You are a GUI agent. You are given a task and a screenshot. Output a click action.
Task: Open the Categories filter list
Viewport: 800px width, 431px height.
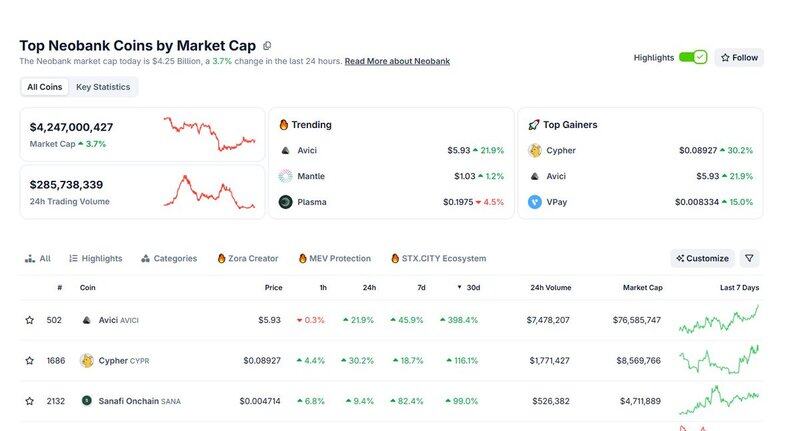coord(169,258)
